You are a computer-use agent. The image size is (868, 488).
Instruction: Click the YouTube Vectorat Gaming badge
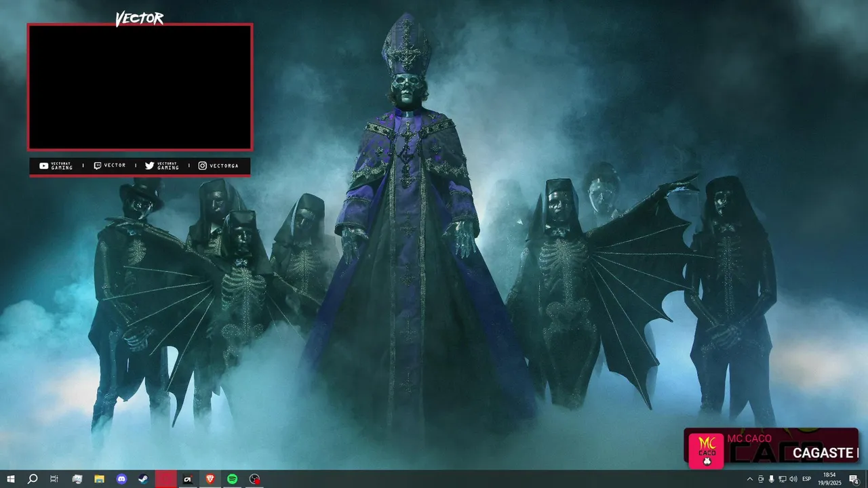[56, 165]
